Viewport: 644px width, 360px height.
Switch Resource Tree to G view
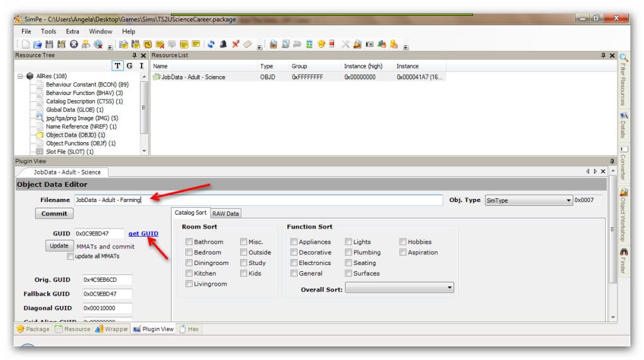tap(130, 65)
